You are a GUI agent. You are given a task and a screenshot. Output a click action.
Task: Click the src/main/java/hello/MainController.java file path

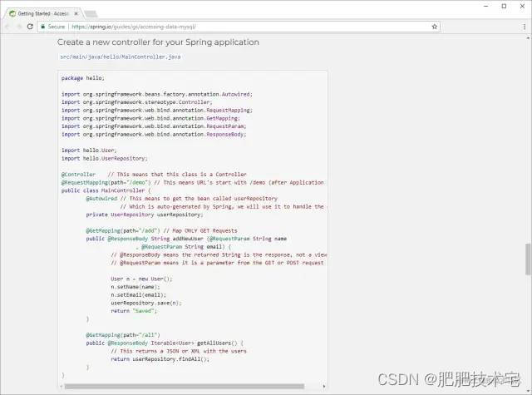click(x=121, y=57)
